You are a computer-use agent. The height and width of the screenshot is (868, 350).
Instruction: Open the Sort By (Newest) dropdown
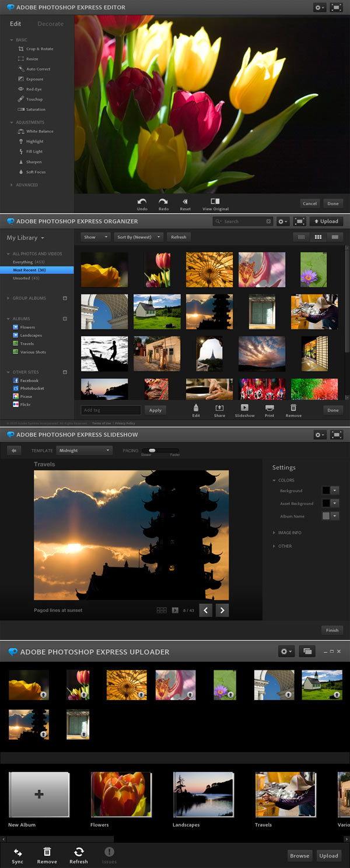pos(139,237)
